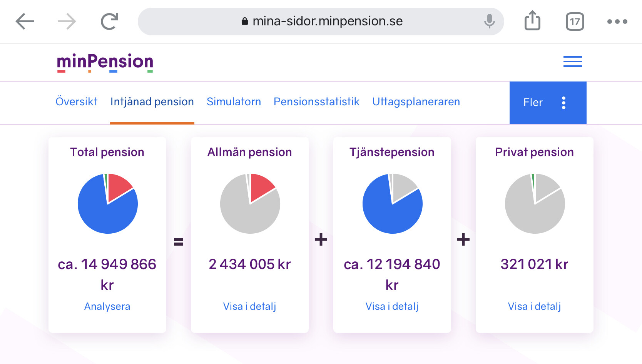Screen dimensions: 642x364
Task: Tap the browser back arrow
Action: click(25, 22)
